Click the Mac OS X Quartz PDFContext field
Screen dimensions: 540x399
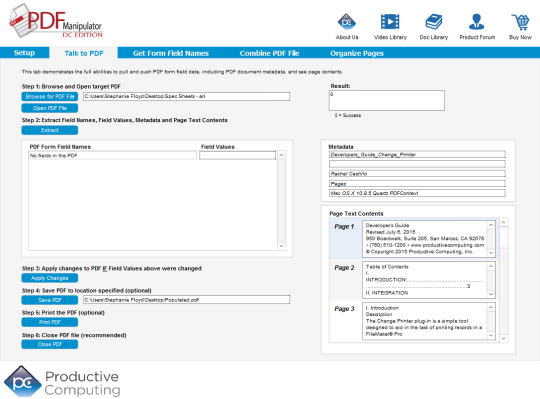(417, 193)
